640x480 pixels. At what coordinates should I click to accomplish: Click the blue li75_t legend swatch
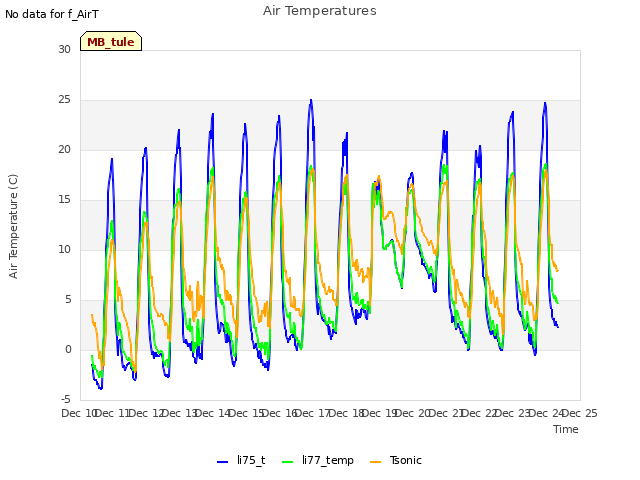[222, 462]
